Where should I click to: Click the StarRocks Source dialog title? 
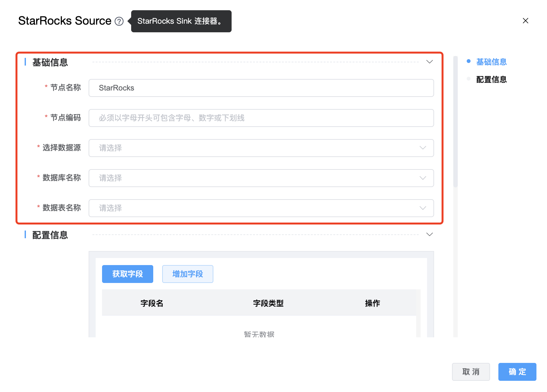coord(65,21)
